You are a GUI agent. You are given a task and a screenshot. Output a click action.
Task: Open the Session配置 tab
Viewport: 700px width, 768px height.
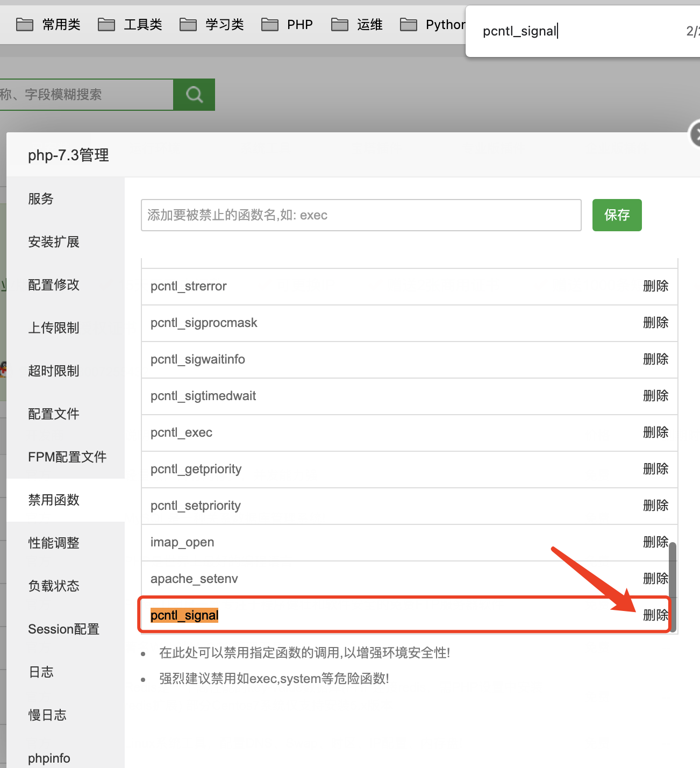pos(66,629)
